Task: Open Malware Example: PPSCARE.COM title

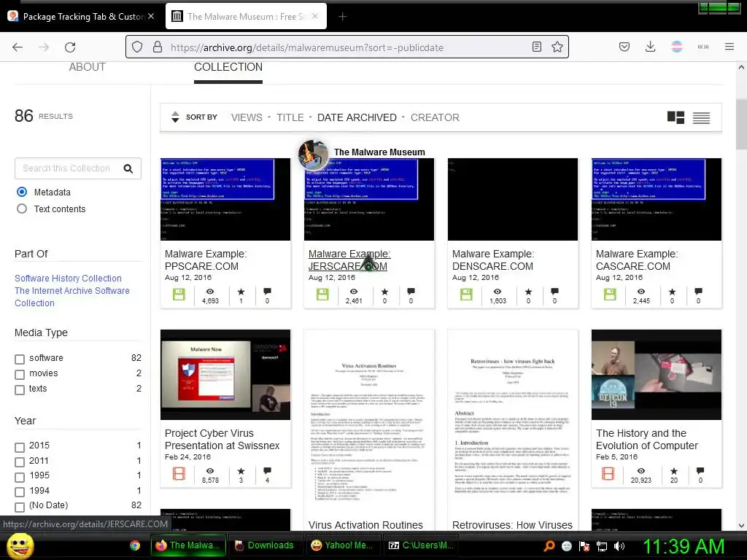Action: pyautogui.click(x=206, y=260)
